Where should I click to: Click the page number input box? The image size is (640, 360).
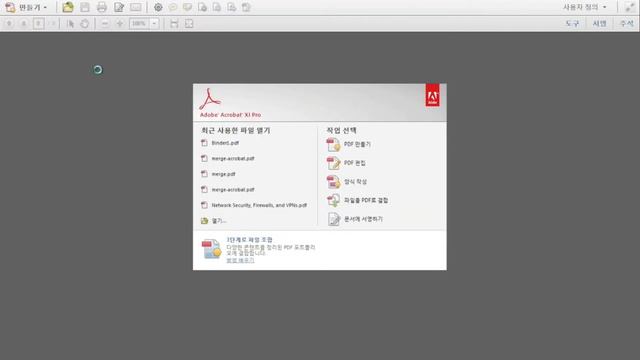coord(38,24)
